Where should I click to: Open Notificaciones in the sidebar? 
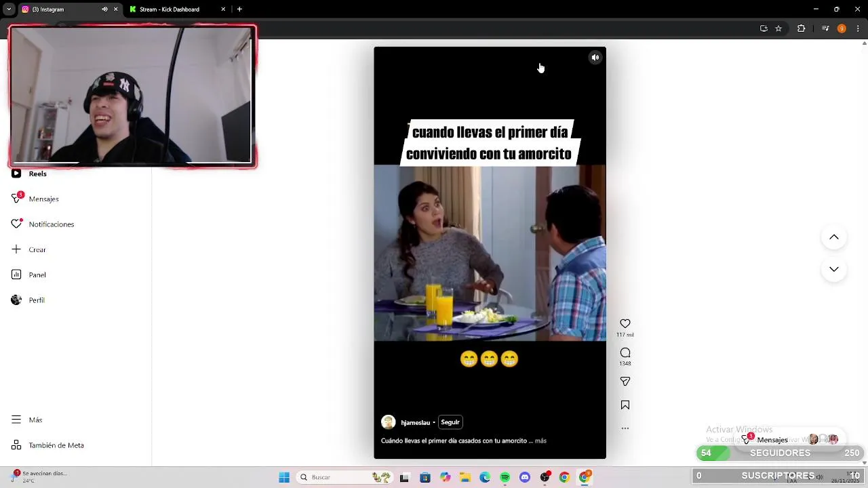click(43, 224)
